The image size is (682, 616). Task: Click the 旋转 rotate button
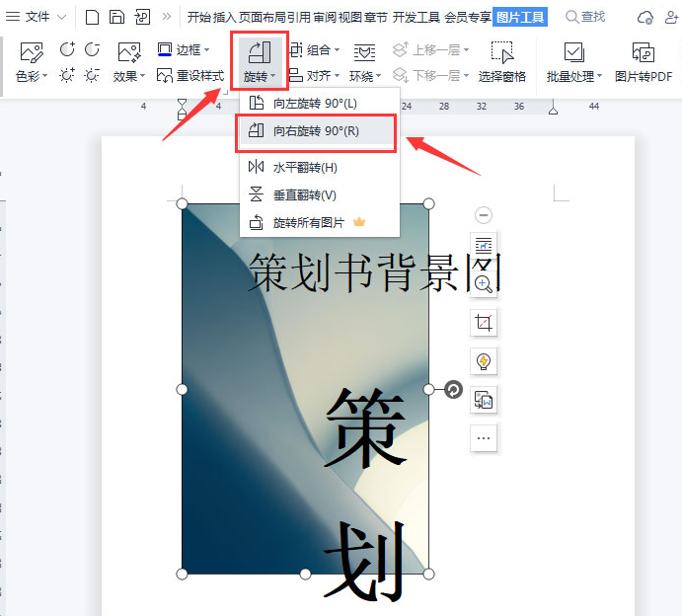[260, 61]
